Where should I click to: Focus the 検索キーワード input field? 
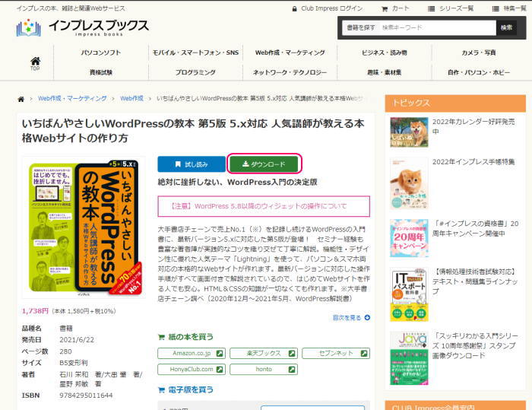click(437, 27)
